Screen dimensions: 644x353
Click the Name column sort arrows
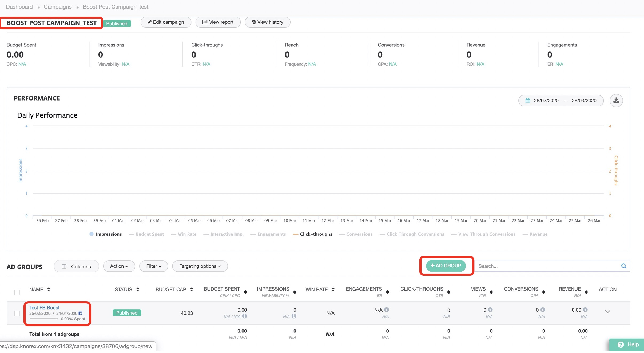tap(49, 289)
